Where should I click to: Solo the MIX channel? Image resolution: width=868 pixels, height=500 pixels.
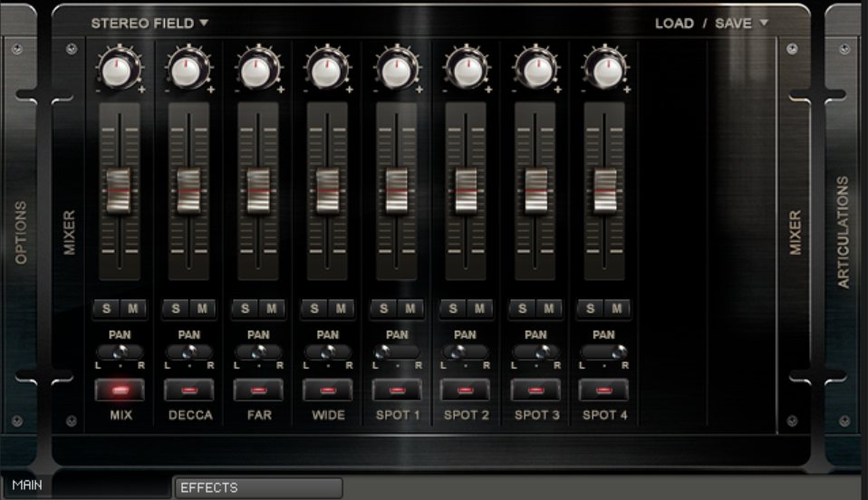[106, 309]
